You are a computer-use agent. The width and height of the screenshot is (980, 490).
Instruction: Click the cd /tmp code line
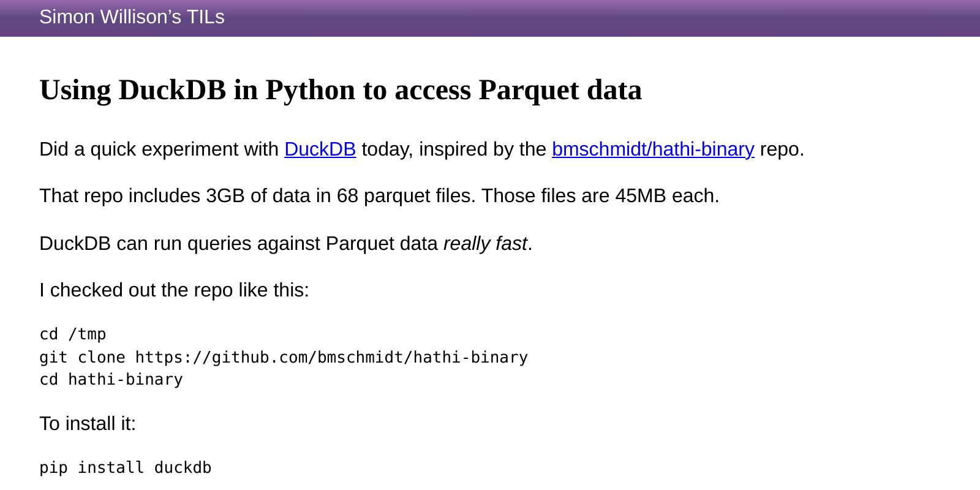[x=72, y=334]
